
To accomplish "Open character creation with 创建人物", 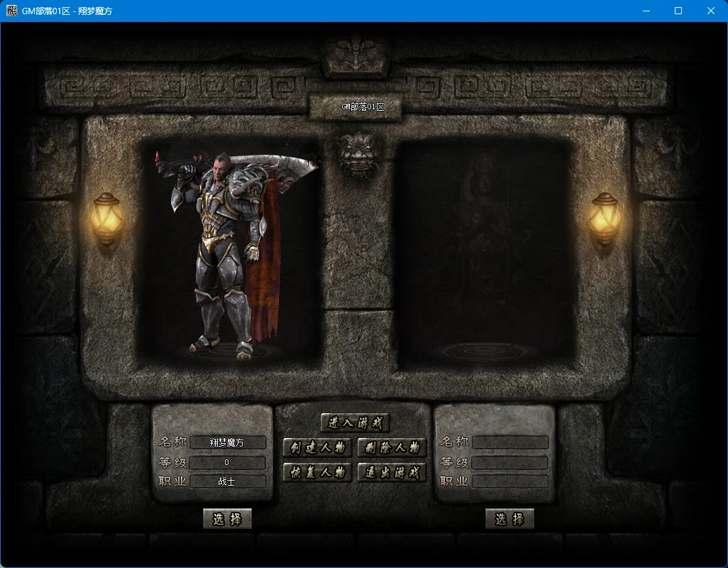I will tap(318, 448).
